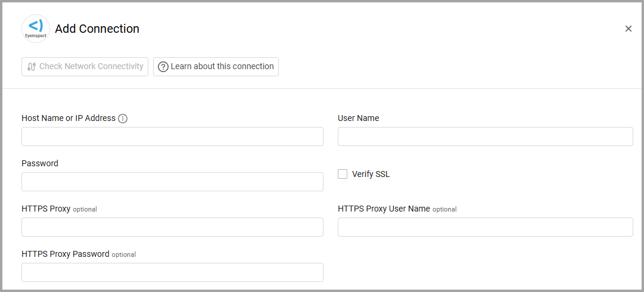
Task: Focus the Host Name or IP Address field
Action: click(172, 136)
